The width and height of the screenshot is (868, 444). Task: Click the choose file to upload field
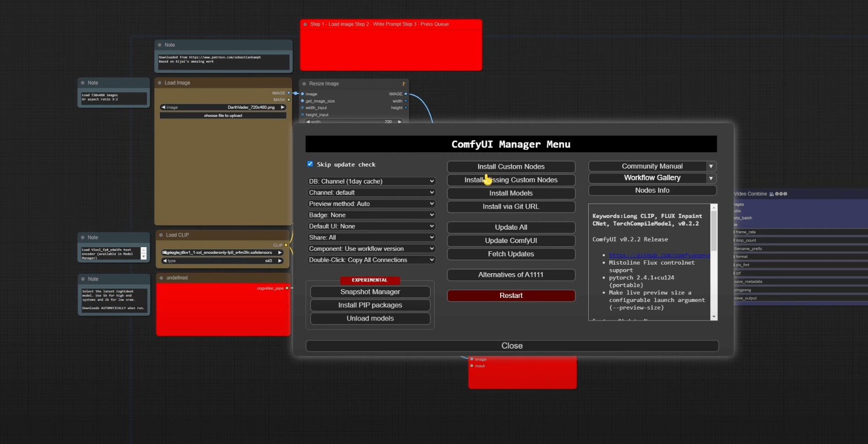coord(223,116)
